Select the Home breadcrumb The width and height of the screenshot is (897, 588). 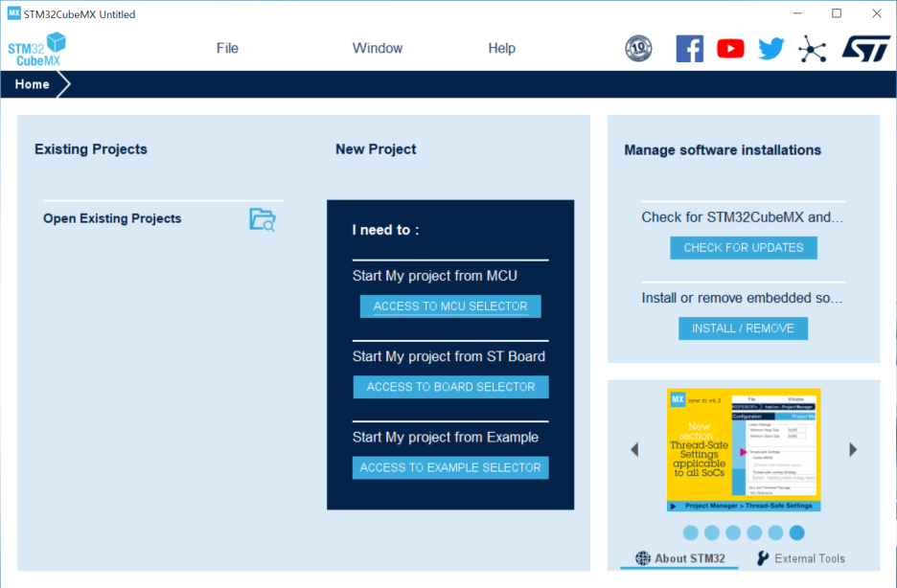click(32, 84)
